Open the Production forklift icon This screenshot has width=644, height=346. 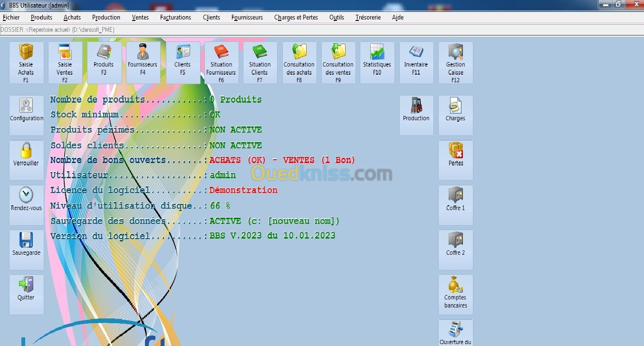[416, 115]
